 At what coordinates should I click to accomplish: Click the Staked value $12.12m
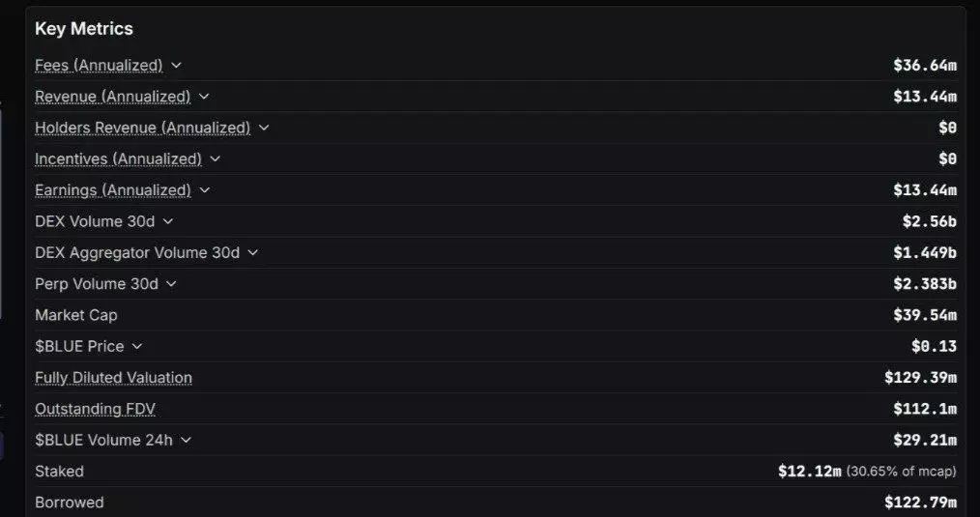pos(810,471)
